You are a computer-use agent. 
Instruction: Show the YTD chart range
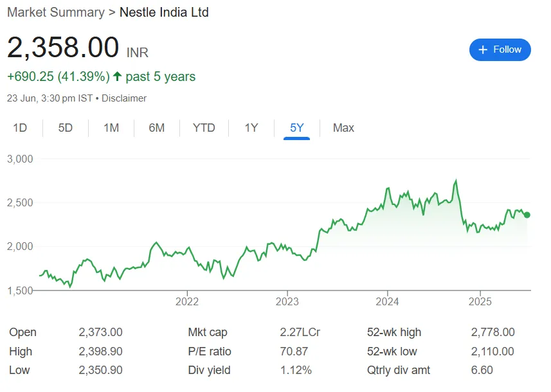tap(204, 127)
